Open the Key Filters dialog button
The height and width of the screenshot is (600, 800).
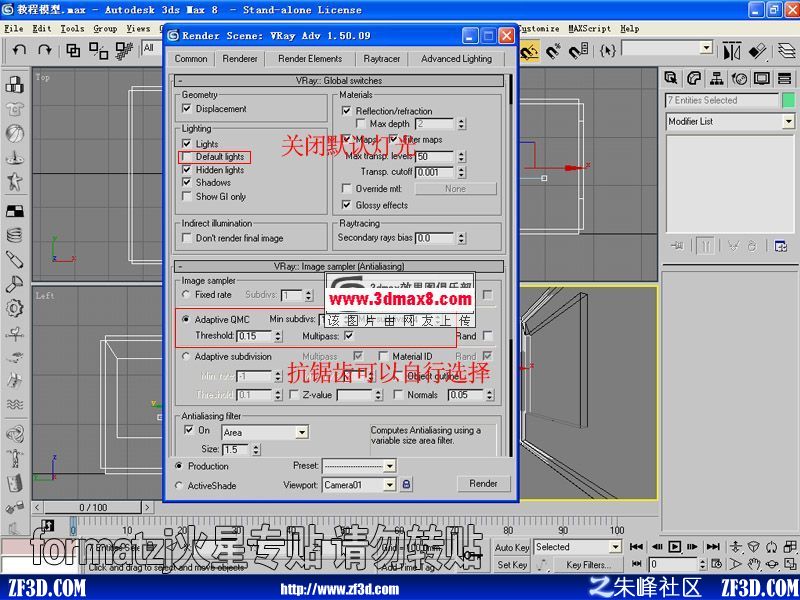tap(588, 564)
